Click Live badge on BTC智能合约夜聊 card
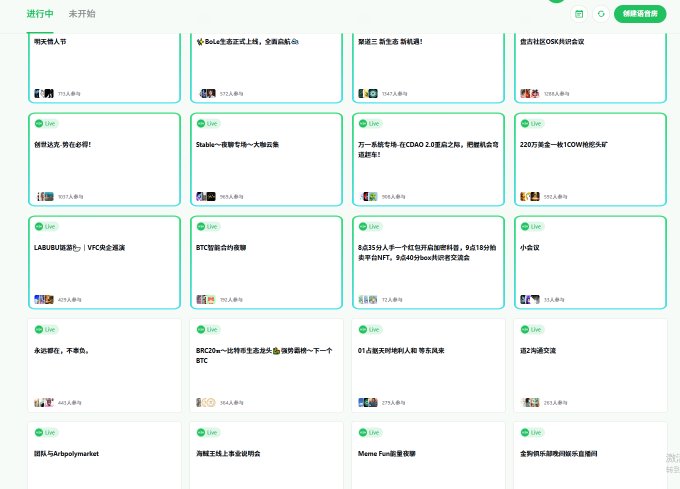This screenshot has height=489, width=680. pos(208,227)
